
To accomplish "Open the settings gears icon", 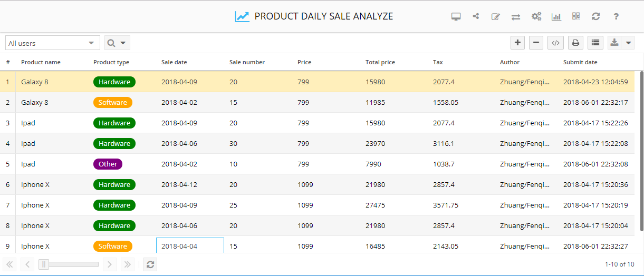I will 536,16.
